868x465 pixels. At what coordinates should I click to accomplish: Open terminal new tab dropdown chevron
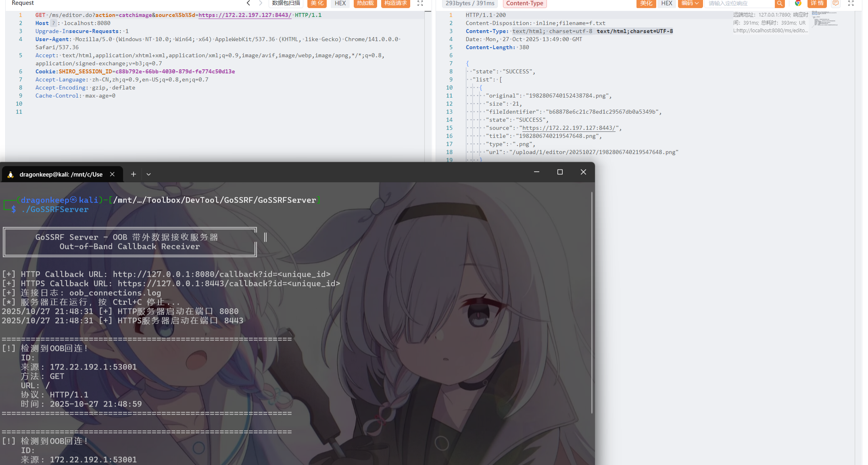click(x=148, y=174)
